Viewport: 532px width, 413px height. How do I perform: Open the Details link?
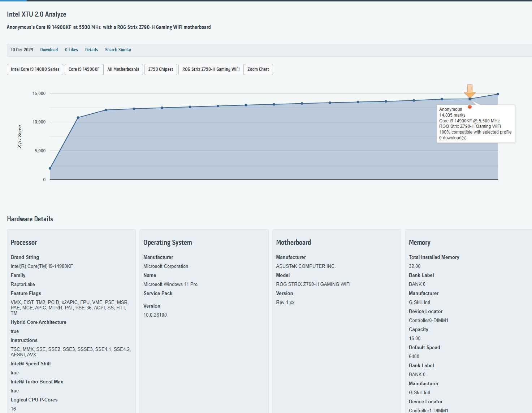[91, 50]
